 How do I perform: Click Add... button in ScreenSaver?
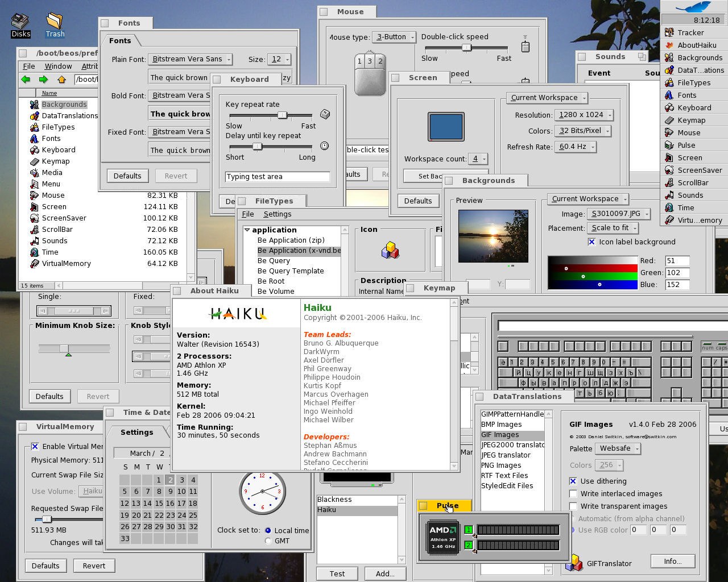(x=385, y=573)
